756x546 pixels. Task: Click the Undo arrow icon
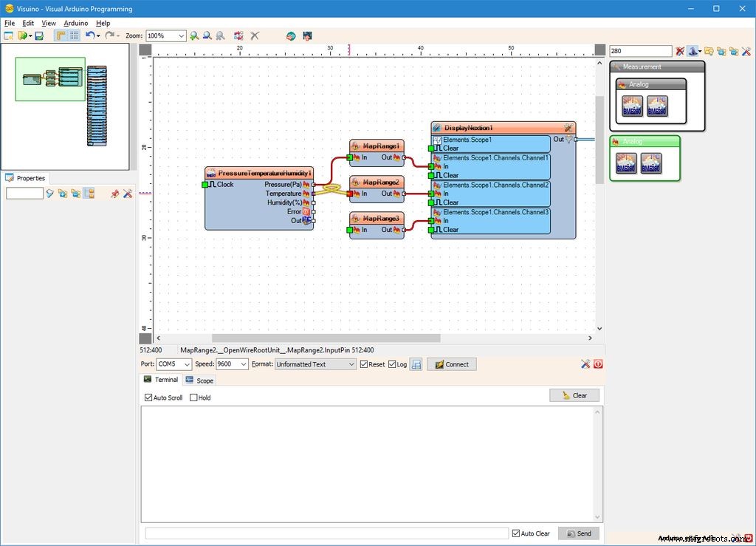pos(89,35)
